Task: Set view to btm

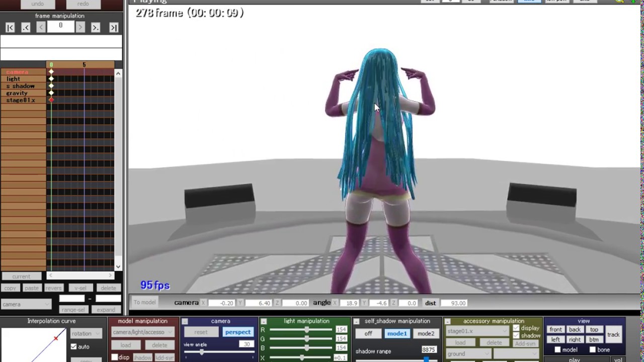Action: coord(594,339)
